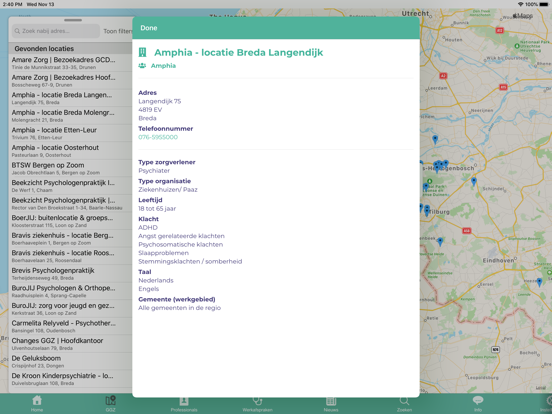Click the Ziekenhuizen/ Paaz value
The width and height of the screenshot is (552, 414).
[x=168, y=190]
